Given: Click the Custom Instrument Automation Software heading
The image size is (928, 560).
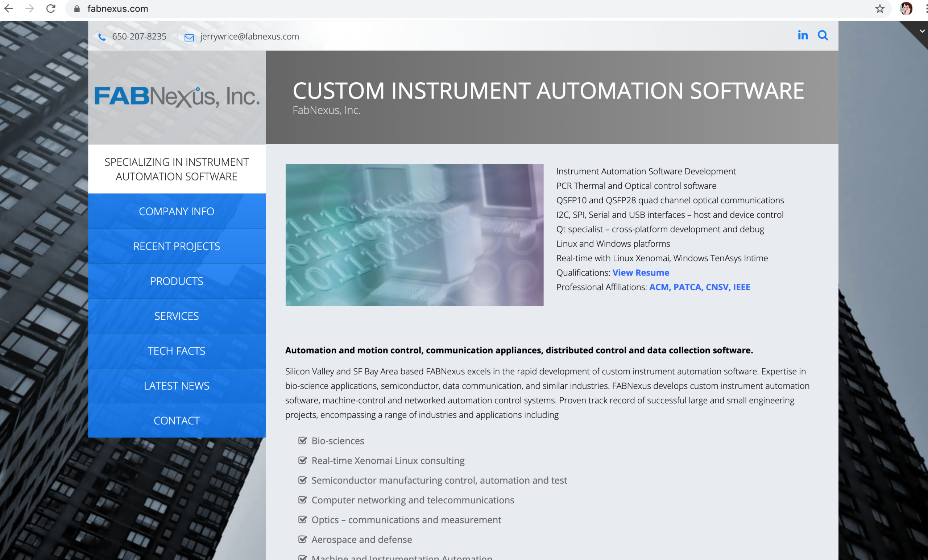Looking at the screenshot, I should click(548, 91).
